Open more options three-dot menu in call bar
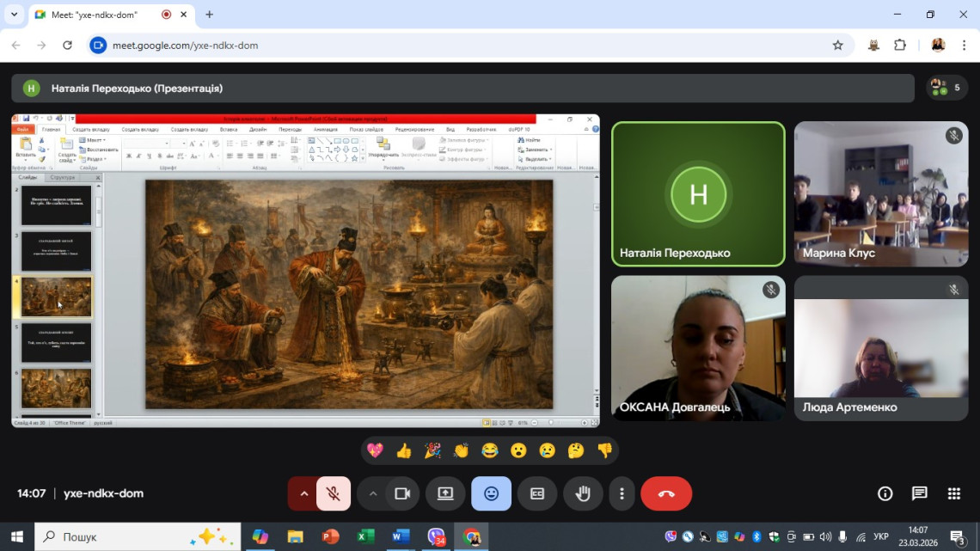Image resolution: width=980 pixels, height=551 pixels. pos(622,493)
